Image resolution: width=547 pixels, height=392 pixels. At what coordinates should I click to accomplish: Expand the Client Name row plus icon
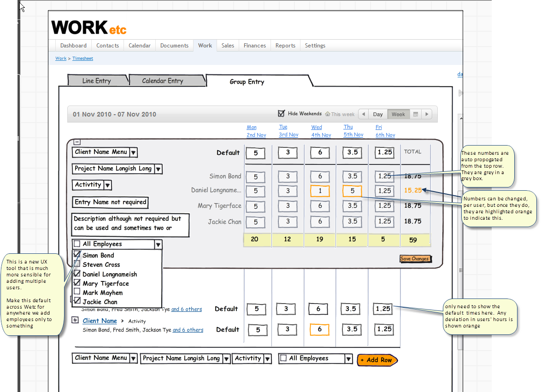[75, 320]
